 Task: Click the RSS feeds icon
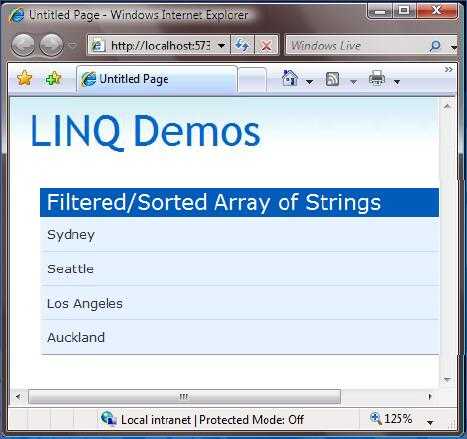[x=332, y=79]
